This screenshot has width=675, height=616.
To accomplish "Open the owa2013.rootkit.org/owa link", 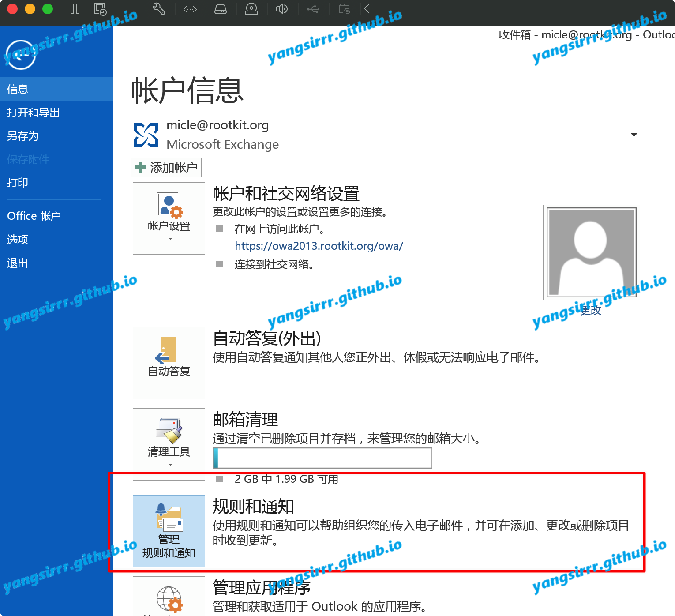I will [x=319, y=246].
